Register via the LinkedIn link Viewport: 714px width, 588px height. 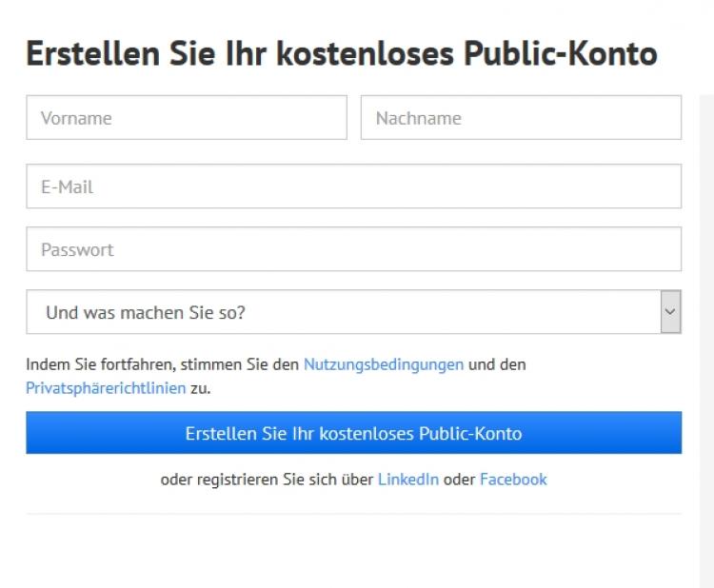pyautogui.click(x=408, y=480)
